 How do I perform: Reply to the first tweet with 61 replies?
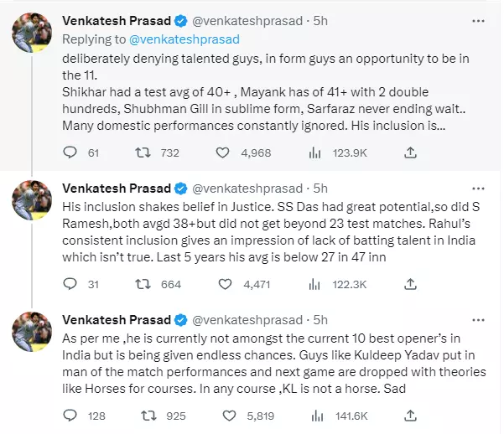[x=71, y=152]
